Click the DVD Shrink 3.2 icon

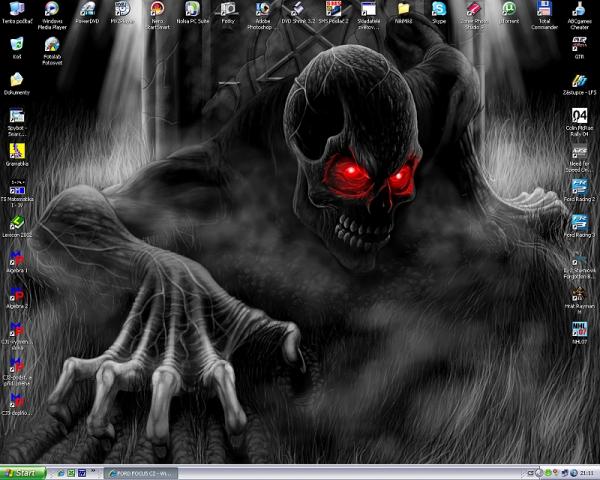pyautogui.click(x=298, y=10)
